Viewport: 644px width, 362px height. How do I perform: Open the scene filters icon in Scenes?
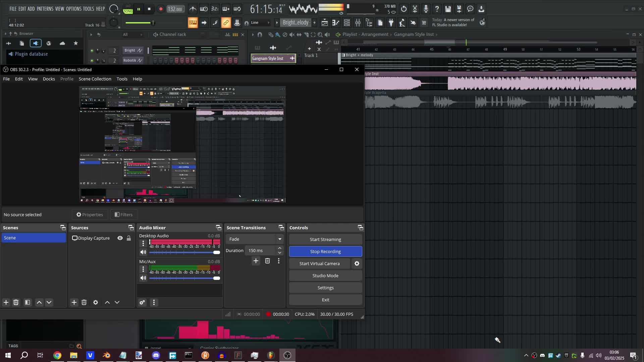coord(28,302)
